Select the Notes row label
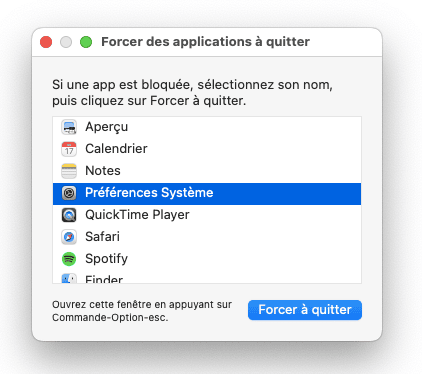This screenshot has height=374, width=422. (103, 171)
